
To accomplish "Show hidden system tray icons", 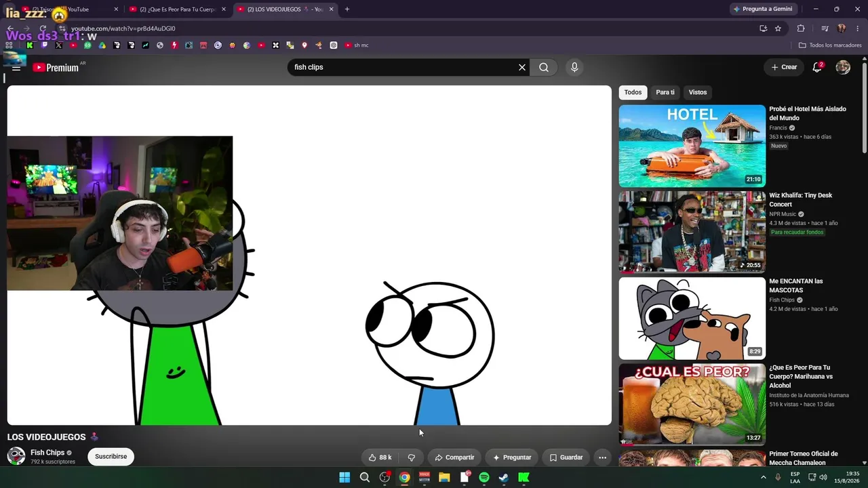I will [x=763, y=478].
